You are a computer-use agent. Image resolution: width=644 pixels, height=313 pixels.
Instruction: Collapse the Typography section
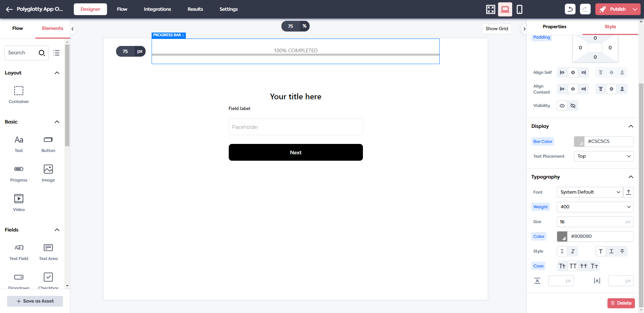pos(631,177)
